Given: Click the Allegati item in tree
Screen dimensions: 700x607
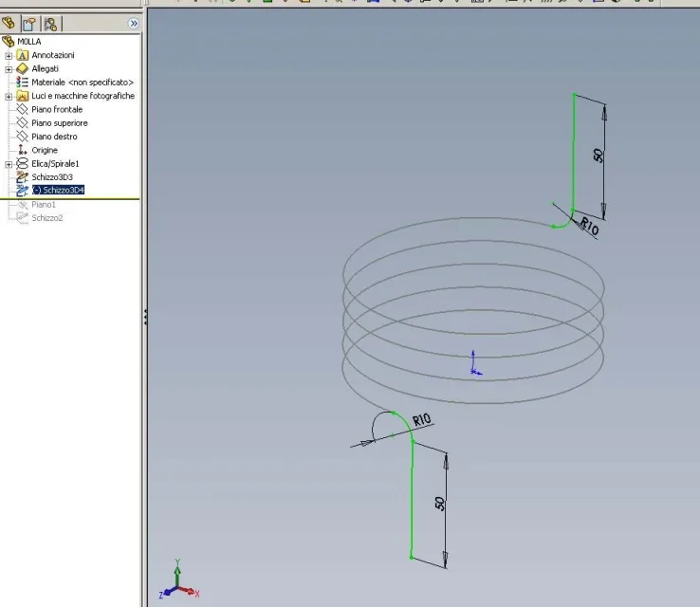Looking at the screenshot, I should tap(45, 68).
